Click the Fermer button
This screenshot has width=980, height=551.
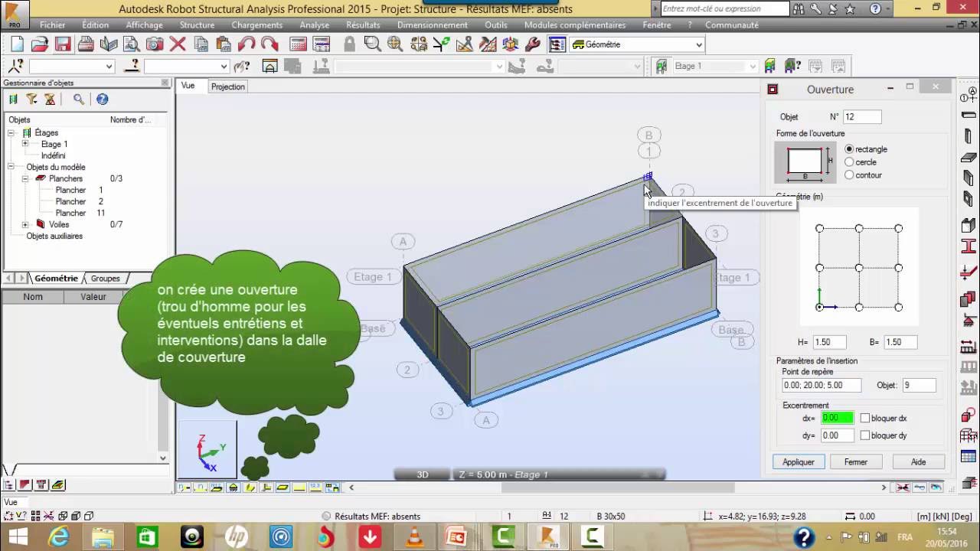point(856,461)
